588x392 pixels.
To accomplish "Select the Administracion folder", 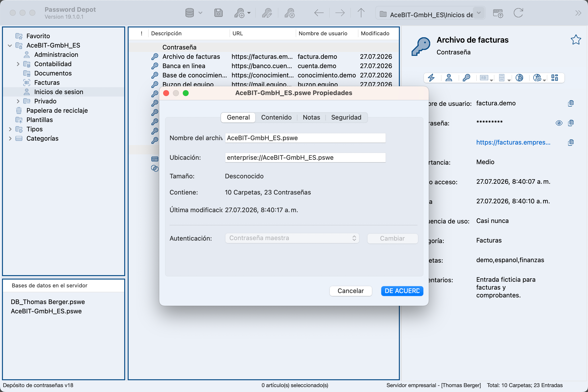I will pyautogui.click(x=56, y=54).
